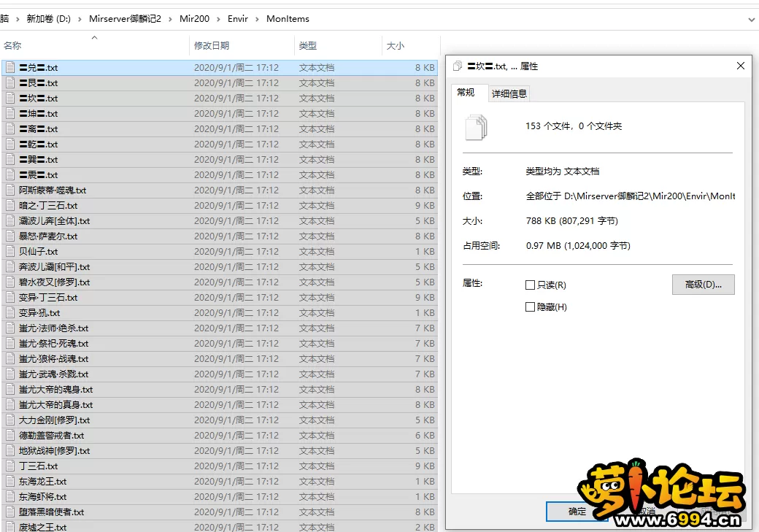Click the file icon of 贝仙子.txt
The width and height of the screenshot is (759, 532).
[10, 252]
